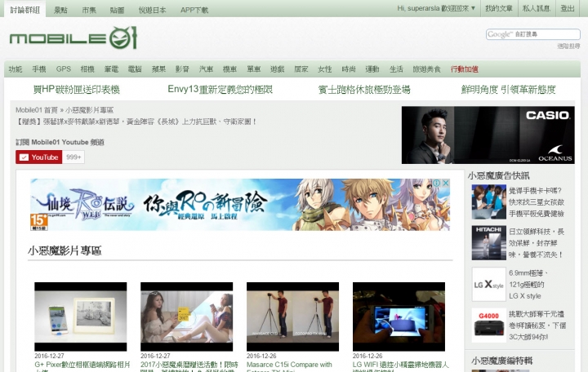Click the Envy13重新定義您的極限 promo link
588x372 pixels.
pos(220,90)
